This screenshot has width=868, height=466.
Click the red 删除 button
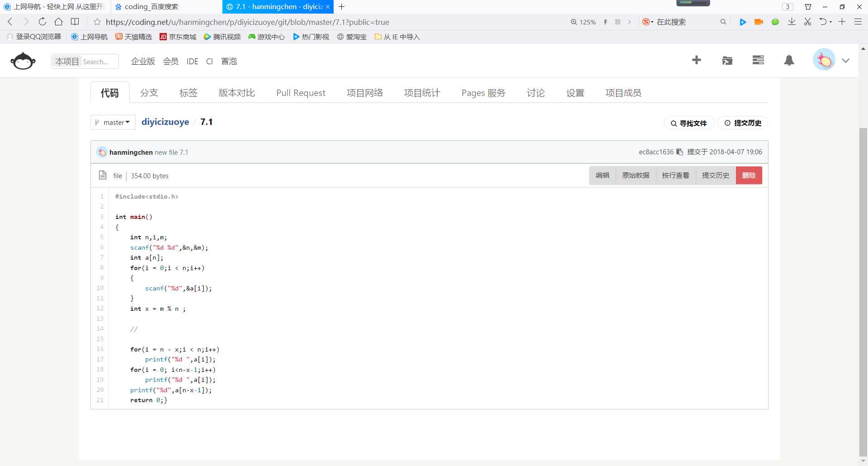(749, 176)
